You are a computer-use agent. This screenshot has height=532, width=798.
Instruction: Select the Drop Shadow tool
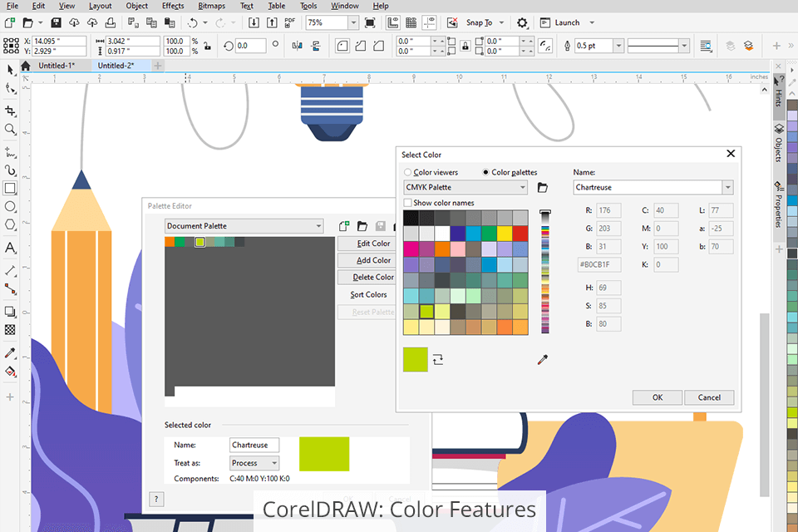(x=10, y=312)
